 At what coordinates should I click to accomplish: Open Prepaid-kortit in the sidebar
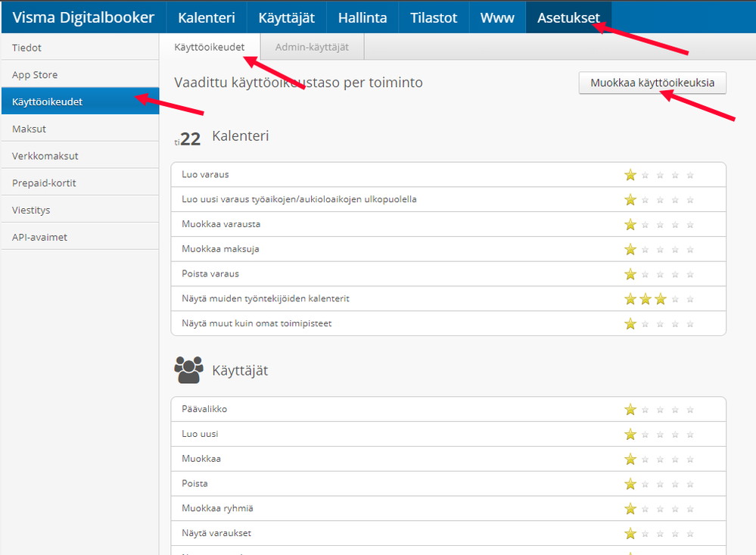point(80,182)
